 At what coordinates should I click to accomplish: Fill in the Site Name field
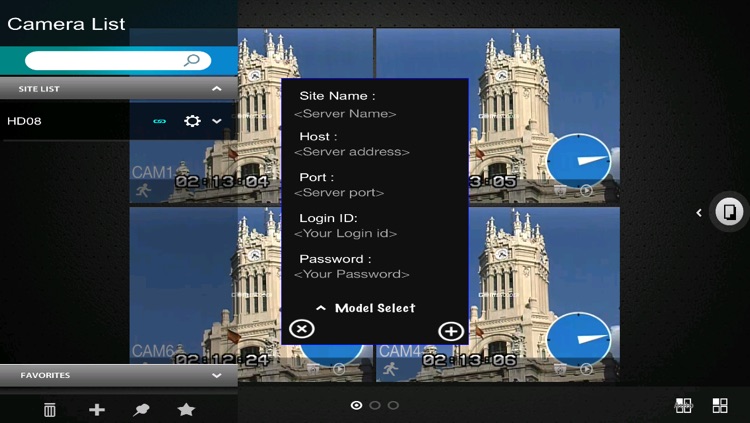pyautogui.click(x=345, y=114)
